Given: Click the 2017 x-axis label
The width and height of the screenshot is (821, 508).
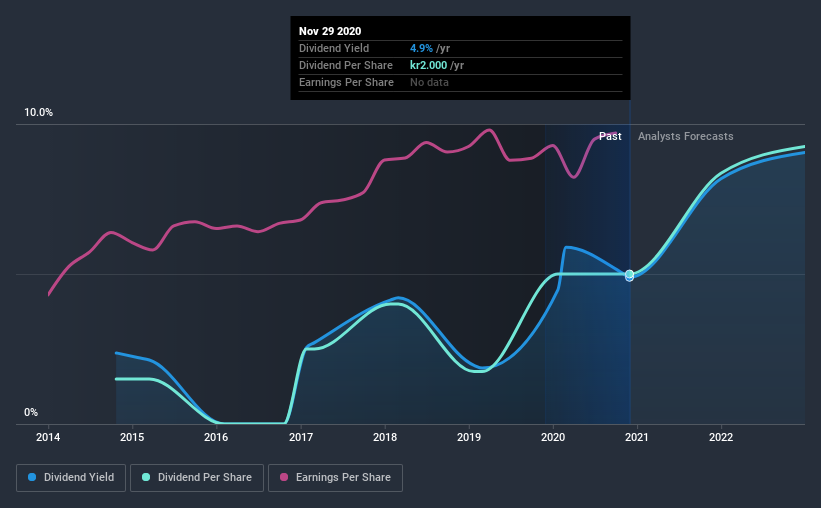Looking at the screenshot, I should pos(301,437).
